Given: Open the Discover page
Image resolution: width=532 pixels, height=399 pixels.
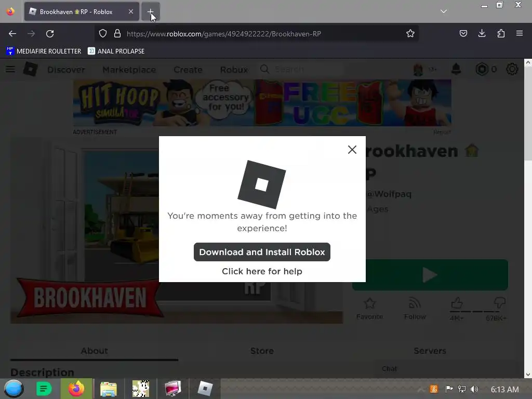Looking at the screenshot, I should point(66,70).
